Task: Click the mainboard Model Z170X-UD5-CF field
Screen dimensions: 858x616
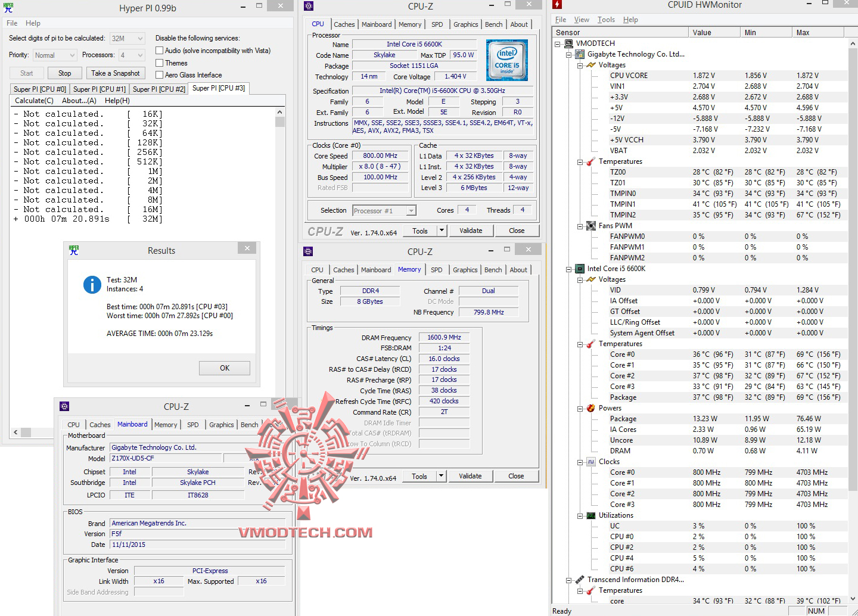Action: coord(166,459)
